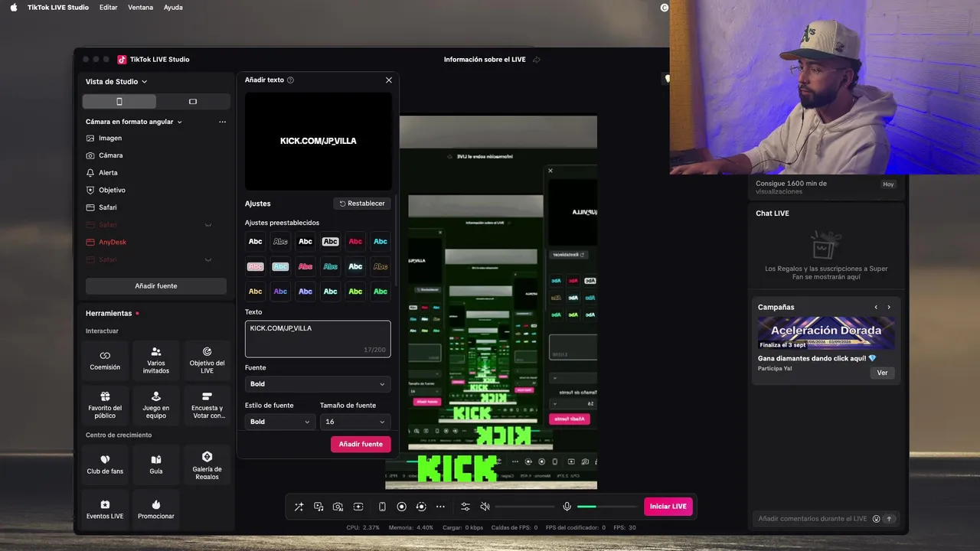Click the share arrow beside Información sobre el LIVE

(537, 60)
